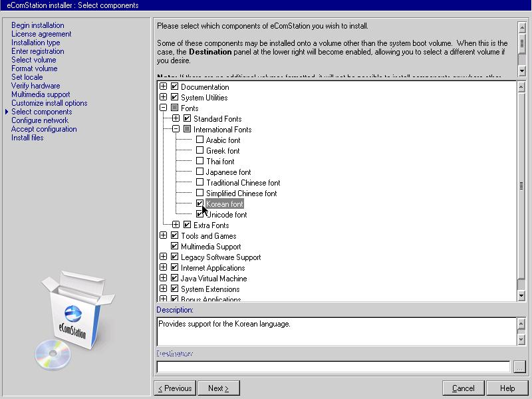Click the Destination path field
532x399 pixels.
(333, 367)
